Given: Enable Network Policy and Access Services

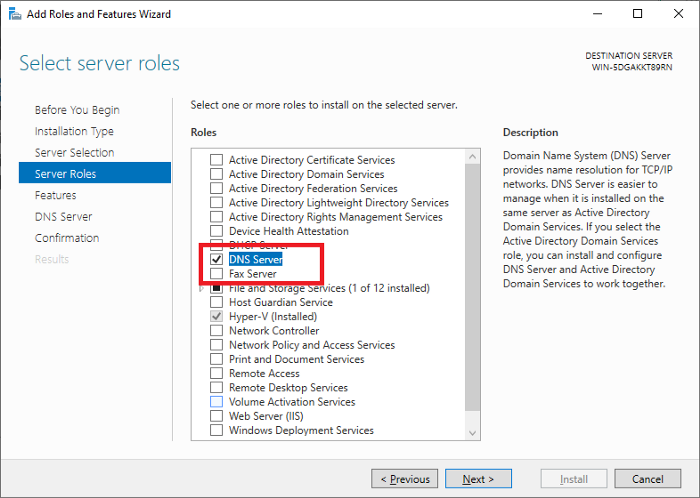Looking at the screenshot, I should (217, 345).
